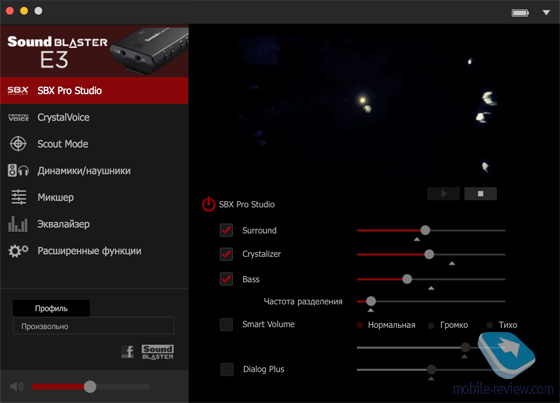
Task: Click the Scout Mode crosshair icon
Action: point(18,144)
